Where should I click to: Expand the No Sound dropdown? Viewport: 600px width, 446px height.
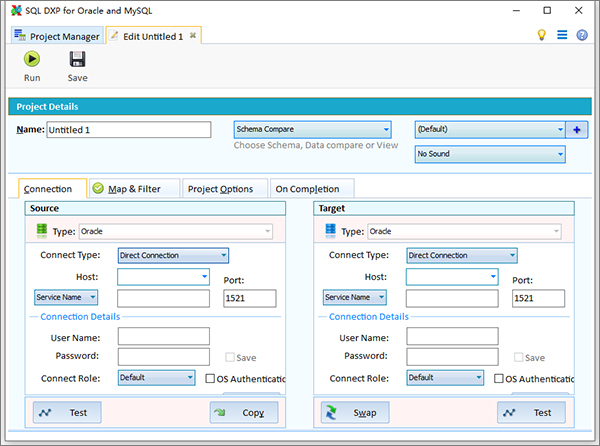[x=490, y=154]
